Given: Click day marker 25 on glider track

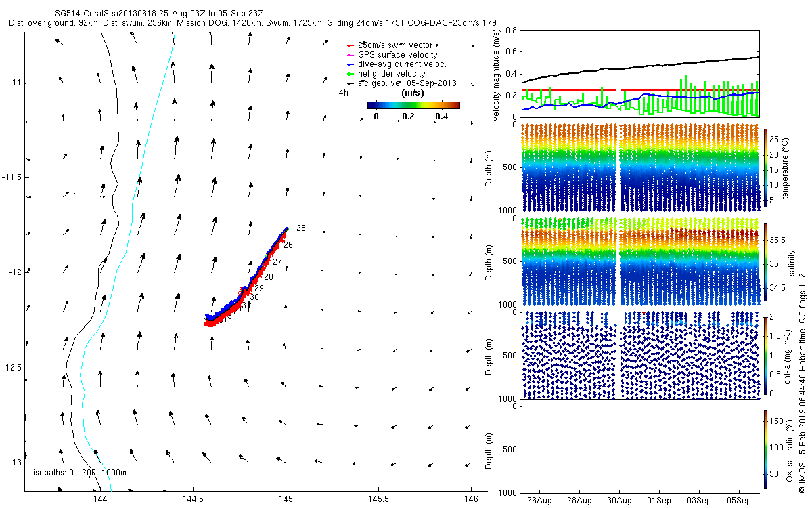Looking at the screenshot, I should pos(301,228).
